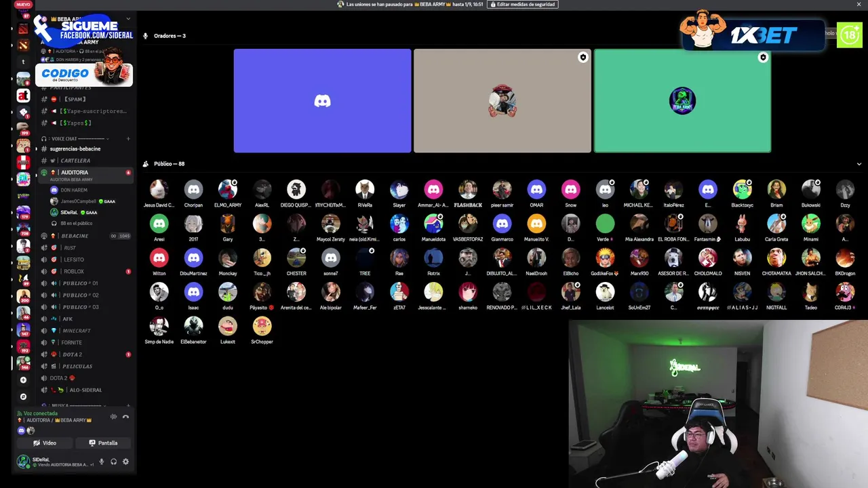
Task: Click the stage moderator badge on the beige speaker tile
Action: click(x=583, y=58)
